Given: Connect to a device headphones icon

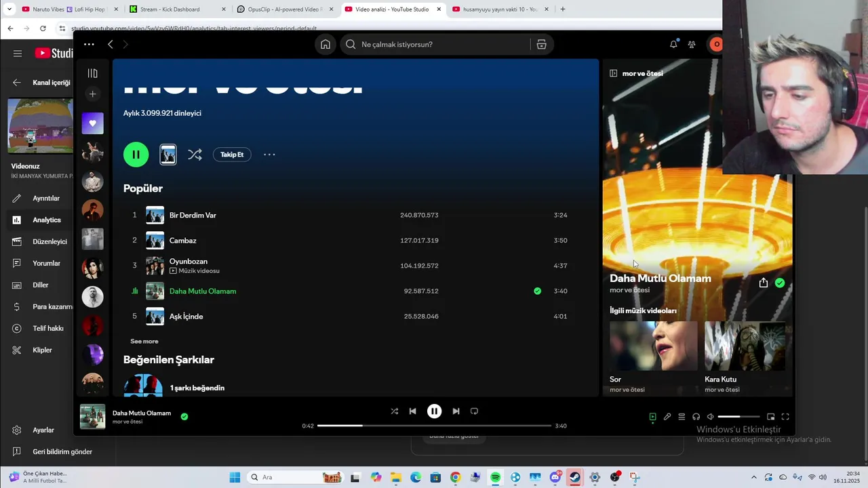Looking at the screenshot, I should point(696,417).
